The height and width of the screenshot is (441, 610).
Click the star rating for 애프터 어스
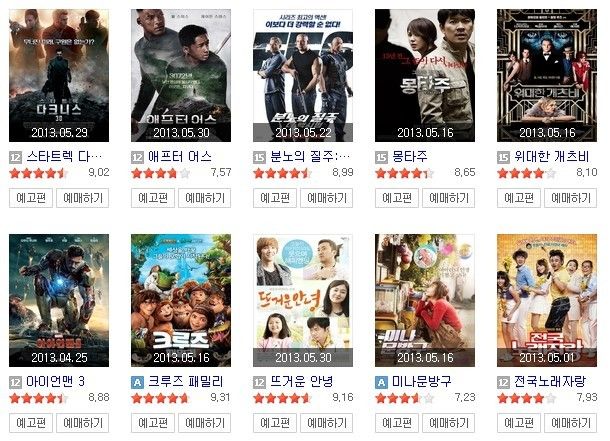tap(161, 173)
